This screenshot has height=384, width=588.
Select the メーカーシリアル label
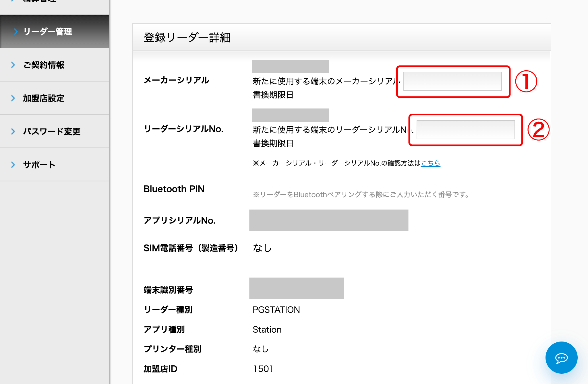click(176, 80)
